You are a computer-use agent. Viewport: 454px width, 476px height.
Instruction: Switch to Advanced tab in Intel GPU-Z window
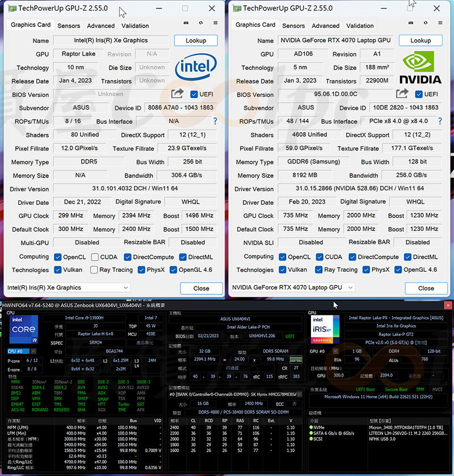[101, 26]
